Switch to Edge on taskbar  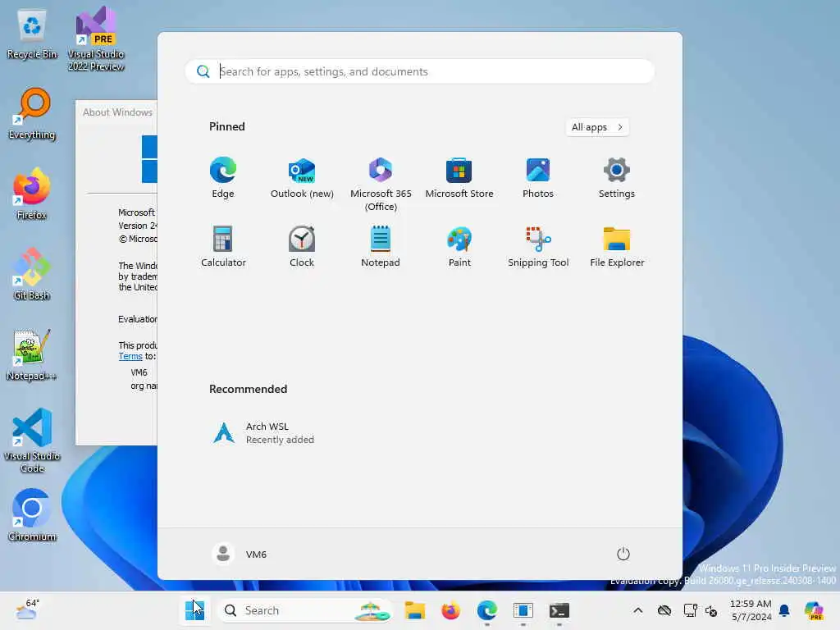[x=486, y=610]
